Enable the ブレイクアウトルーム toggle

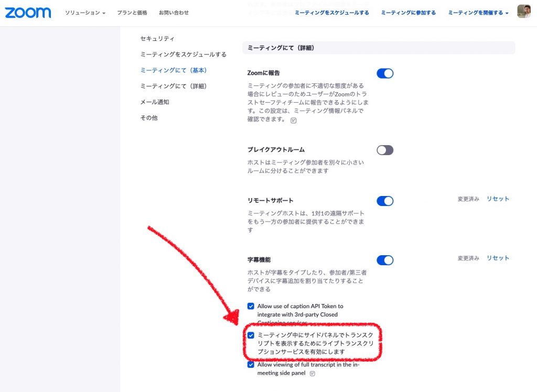(x=385, y=150)
